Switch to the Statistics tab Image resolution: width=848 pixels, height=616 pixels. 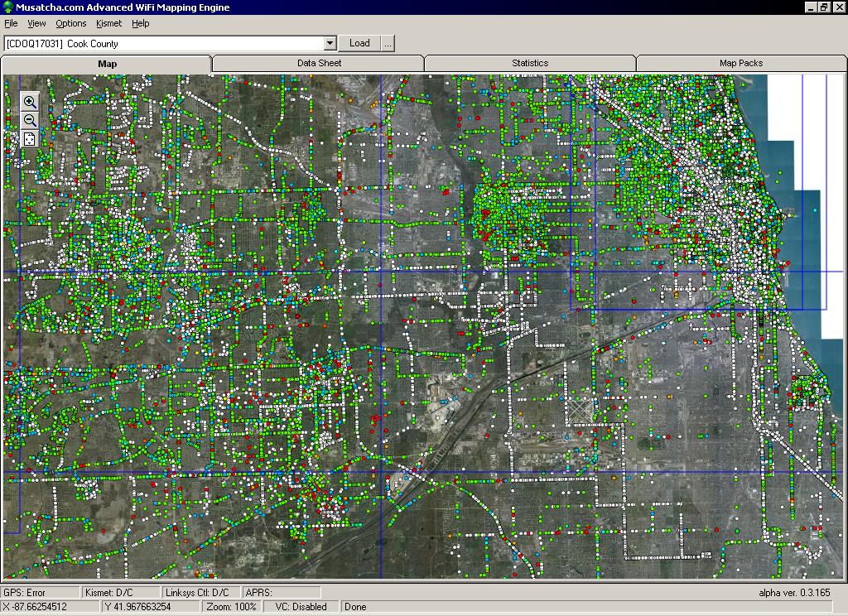point(530,63)
